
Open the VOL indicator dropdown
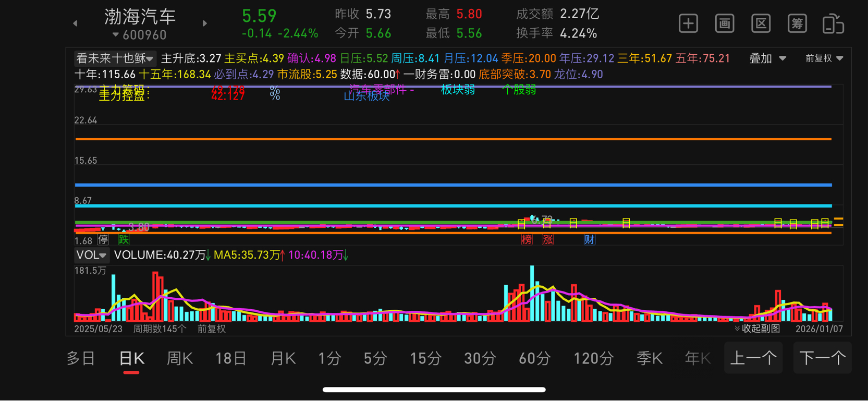[x=91, y=255]
